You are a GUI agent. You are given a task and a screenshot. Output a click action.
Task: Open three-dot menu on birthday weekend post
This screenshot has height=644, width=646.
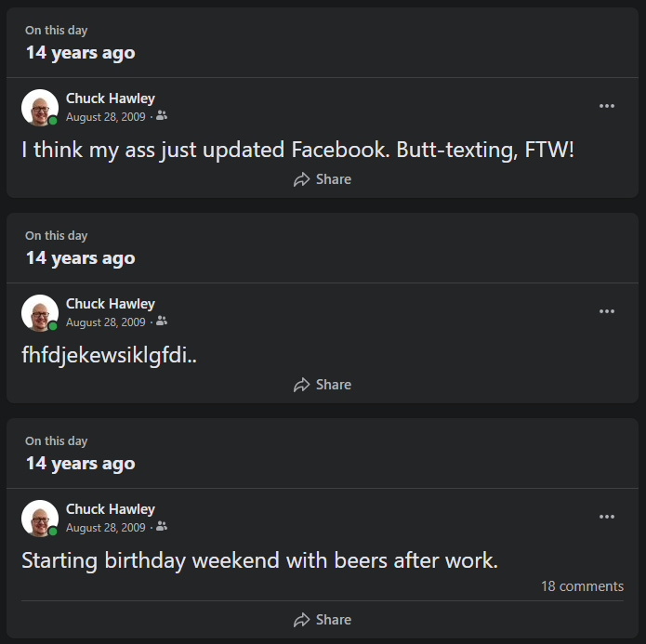(606, 517)
